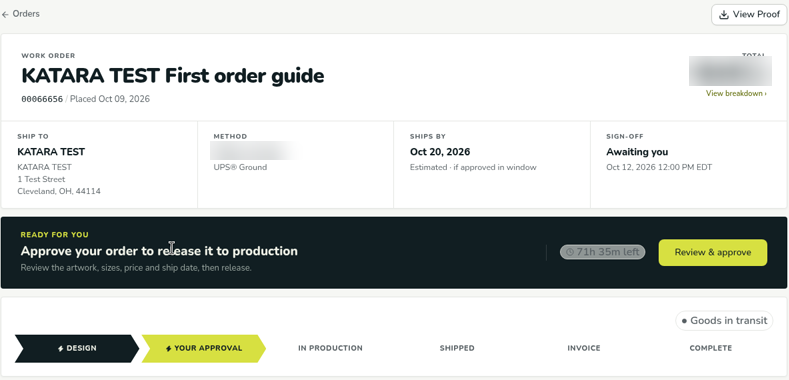Viewport: 789px width, 380px height.
Task: Click the Goods in transit status pill
Action: (724, 321)
